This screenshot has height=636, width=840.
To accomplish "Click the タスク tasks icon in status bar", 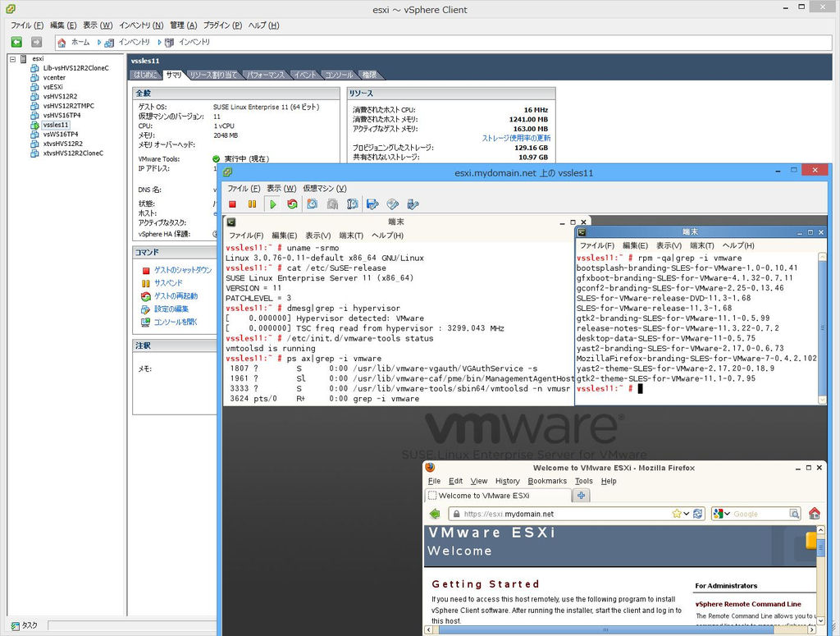I will [16, 625].
